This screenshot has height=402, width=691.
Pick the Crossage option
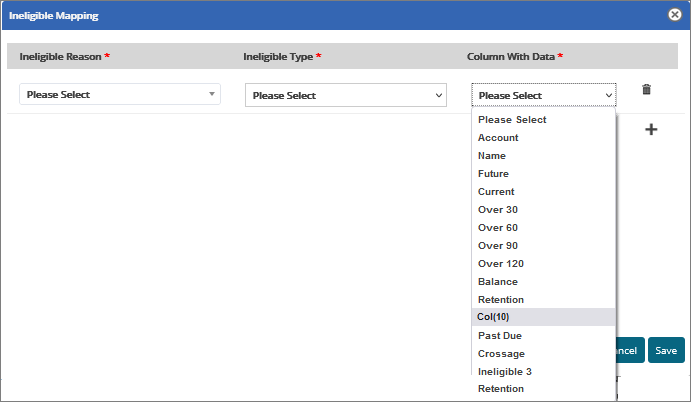[x=501, y=354]
